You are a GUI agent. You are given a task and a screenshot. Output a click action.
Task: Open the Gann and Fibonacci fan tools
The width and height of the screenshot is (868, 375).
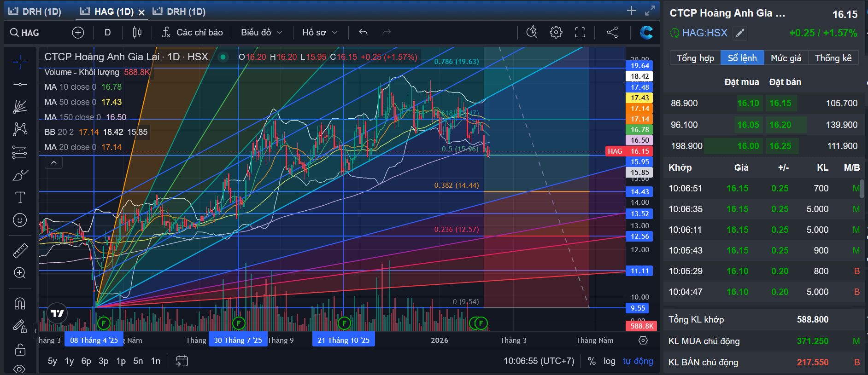(x=20, y=107)
